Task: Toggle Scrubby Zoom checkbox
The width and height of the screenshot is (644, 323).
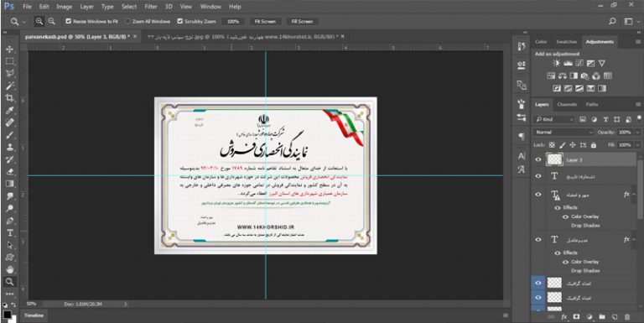Action: pos(180,21)
